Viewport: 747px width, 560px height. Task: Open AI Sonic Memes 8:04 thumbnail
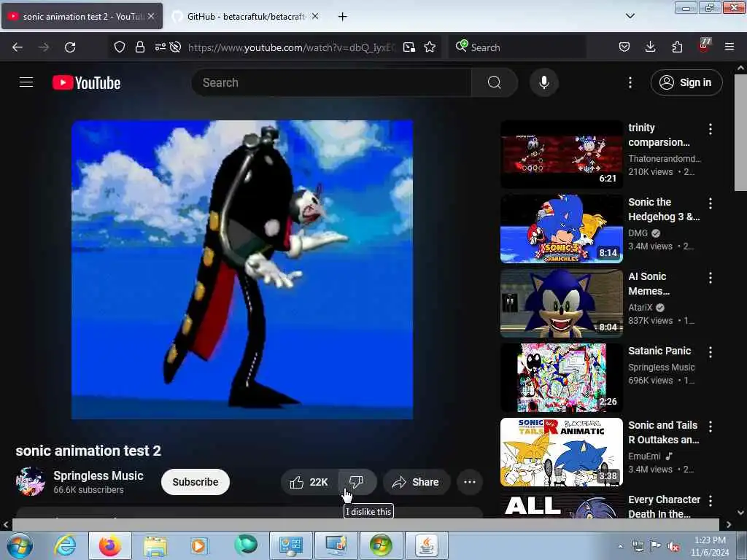coord(561,303)
